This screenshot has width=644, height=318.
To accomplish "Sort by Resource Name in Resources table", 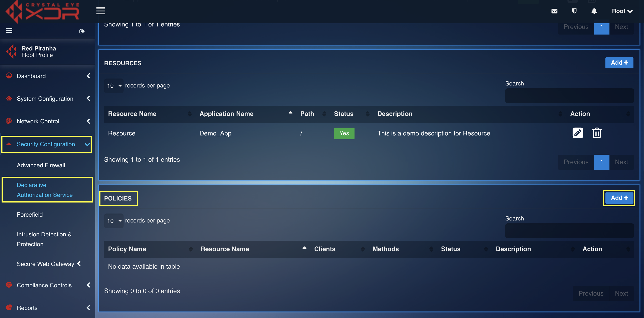I will [x=150, y=114].
